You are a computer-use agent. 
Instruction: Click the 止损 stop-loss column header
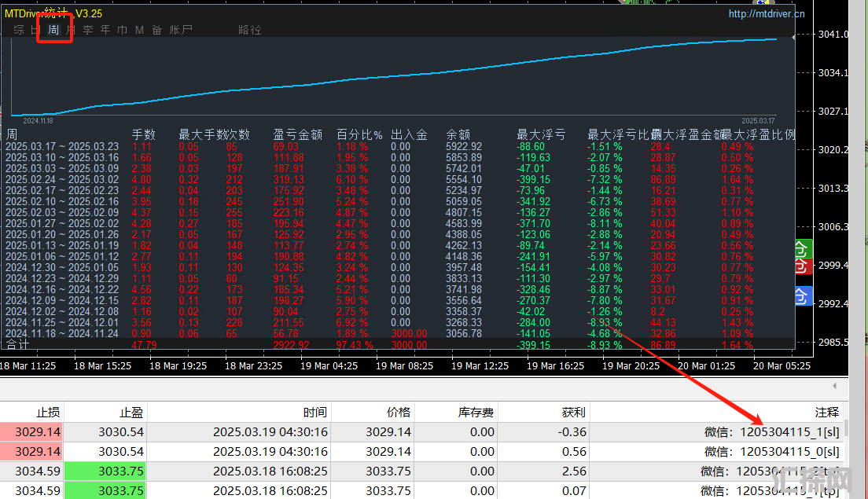tap(48, 412)
